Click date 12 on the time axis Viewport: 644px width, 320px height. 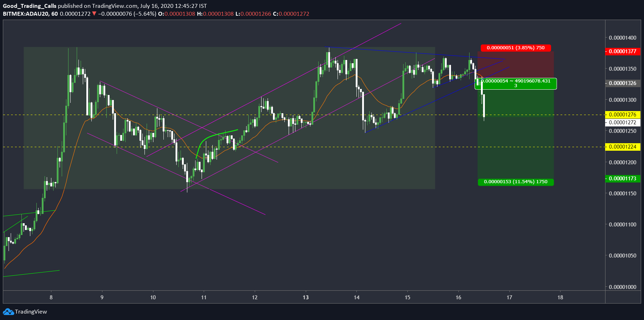point(255,297)
